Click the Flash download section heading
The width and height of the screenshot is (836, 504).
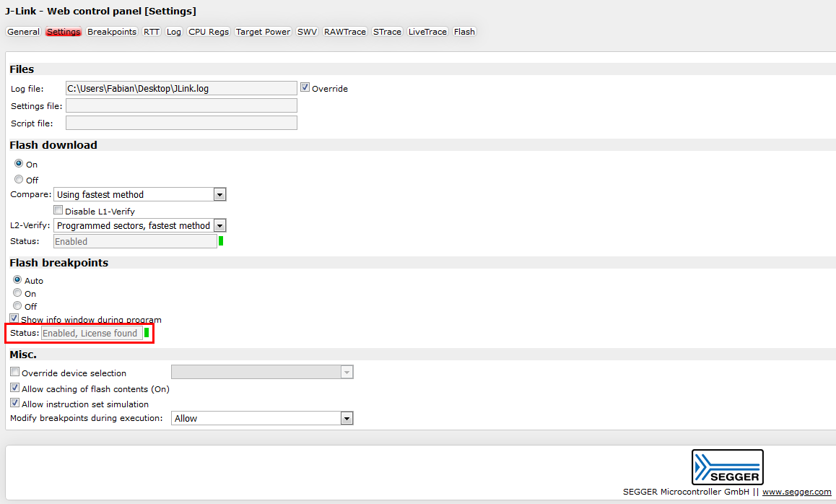53,145
